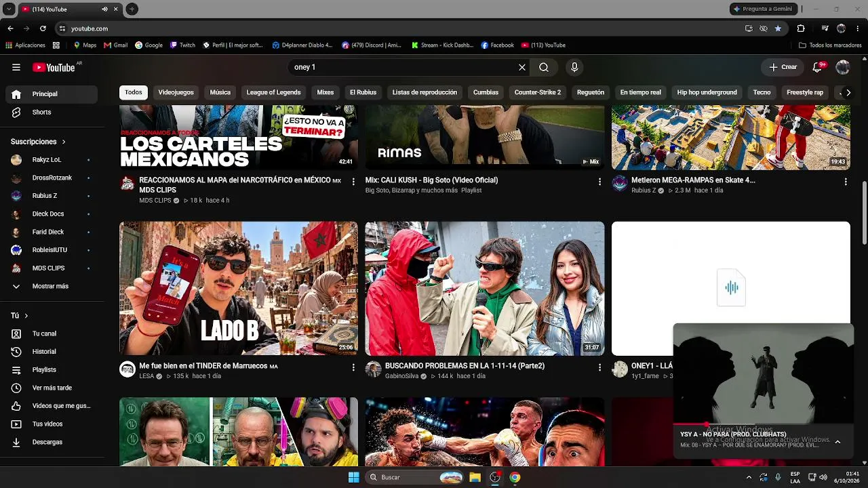Open Gmail bookmark in bookmarks bar

click(x=115, y=45)
